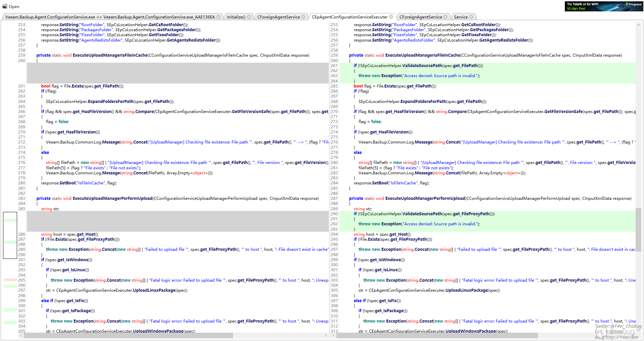Close the CForeignAgentService tab right of Initialize()
The width and height of the screenshot is (644, 341).
click(x=303, y=17)
